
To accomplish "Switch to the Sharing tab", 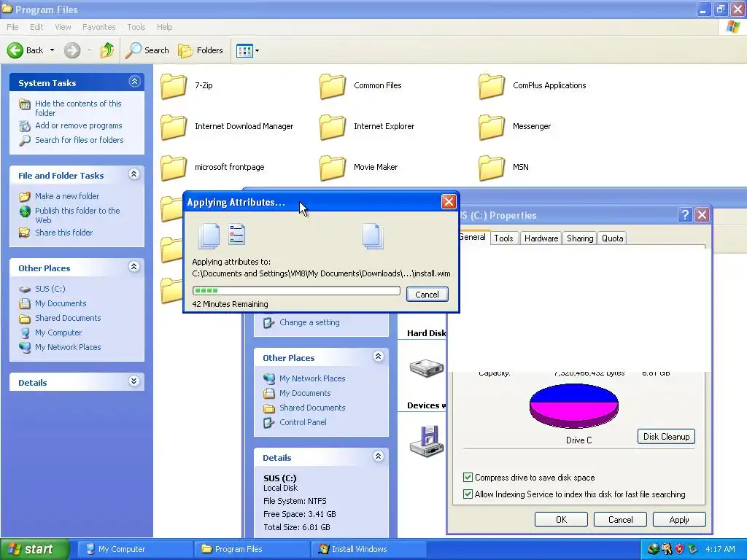I will coord(579,238).
